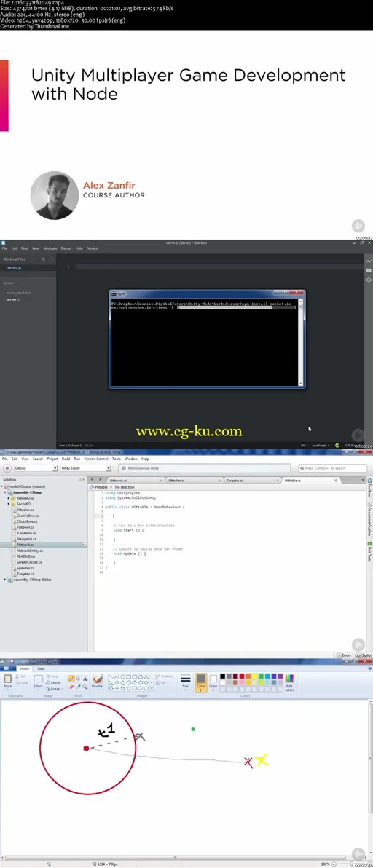
Task: Click Cut in Paint clipboard group
Action: tap(21, 676)
